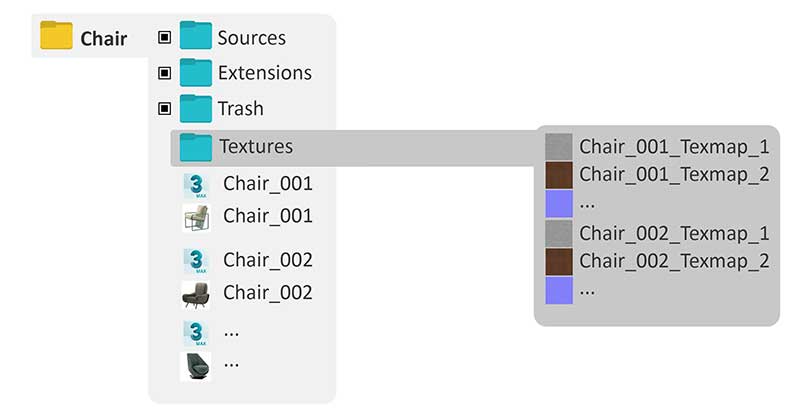Toggle the checkbox beside Trash
800x420 pixels.
pos(165,108)
